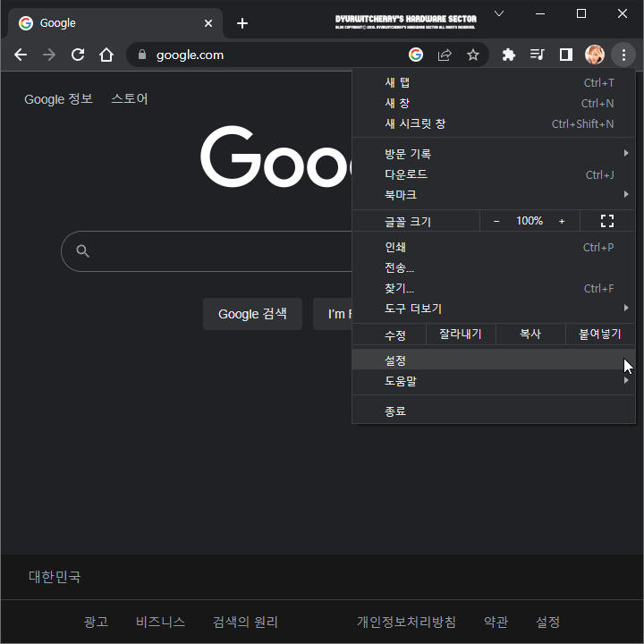This screenshot has width=644, height=644.
Task: Open the media control playlist icon
Action: [538, 55]
